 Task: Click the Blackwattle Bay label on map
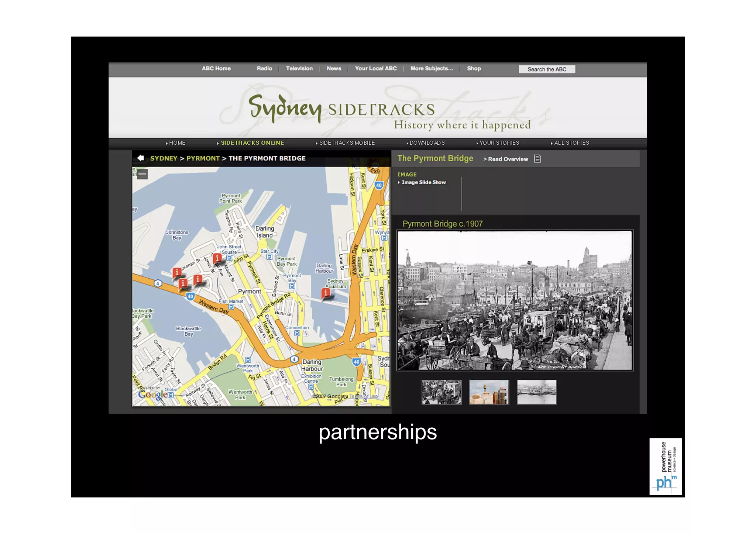(x=188, y=331)
